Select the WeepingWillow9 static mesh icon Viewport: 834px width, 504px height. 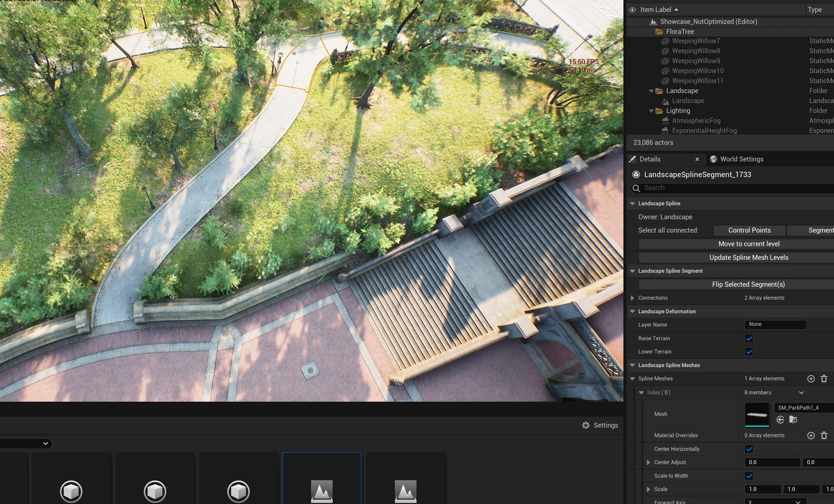click(665, 61)
